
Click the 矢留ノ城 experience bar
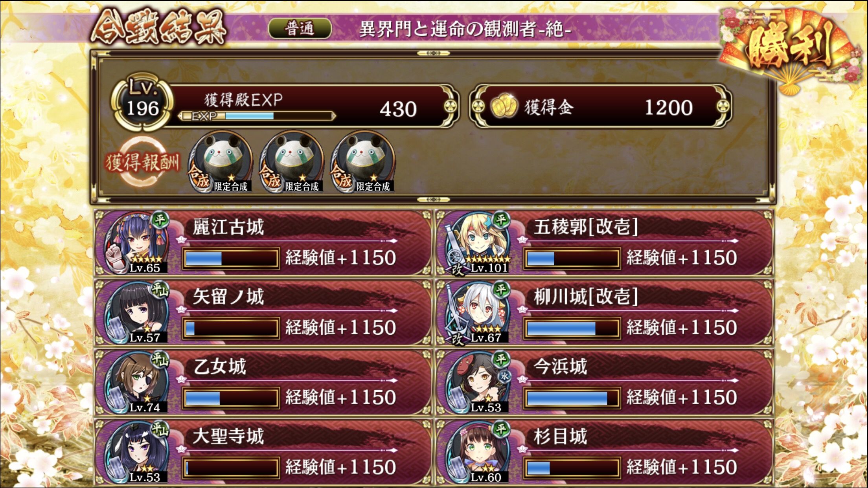[231, 328]
